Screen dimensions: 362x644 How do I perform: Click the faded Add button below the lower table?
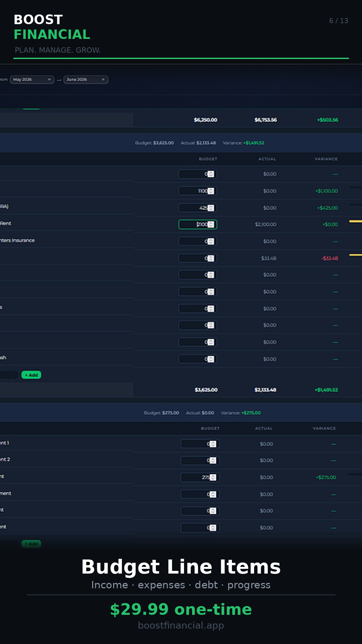pos(31,544)
